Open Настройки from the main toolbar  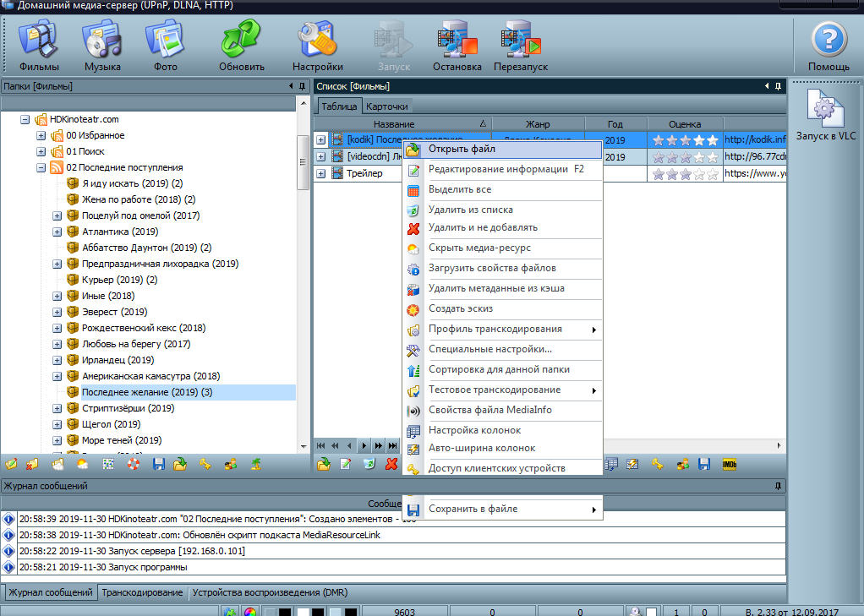click(317, 46)
